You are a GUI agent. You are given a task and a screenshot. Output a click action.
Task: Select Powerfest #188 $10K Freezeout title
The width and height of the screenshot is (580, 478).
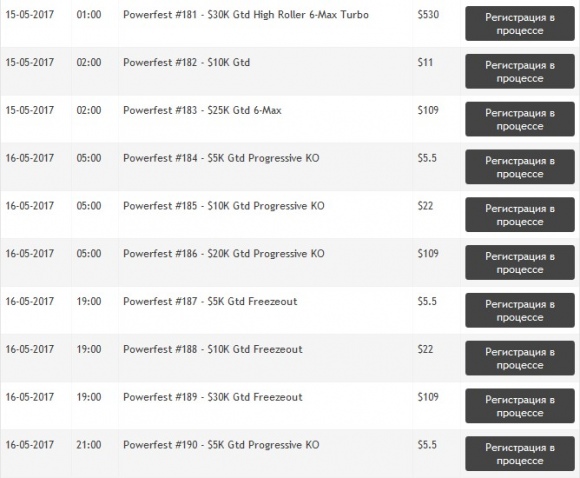pos(213,349)
